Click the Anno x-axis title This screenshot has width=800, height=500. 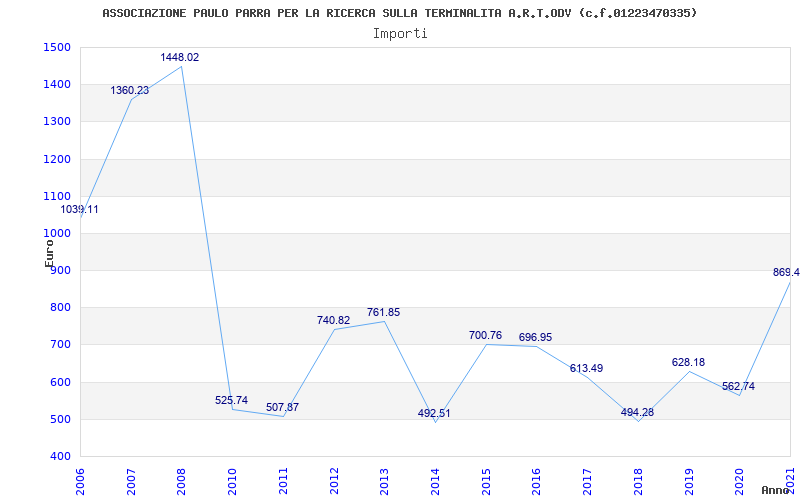pos(776,490)
